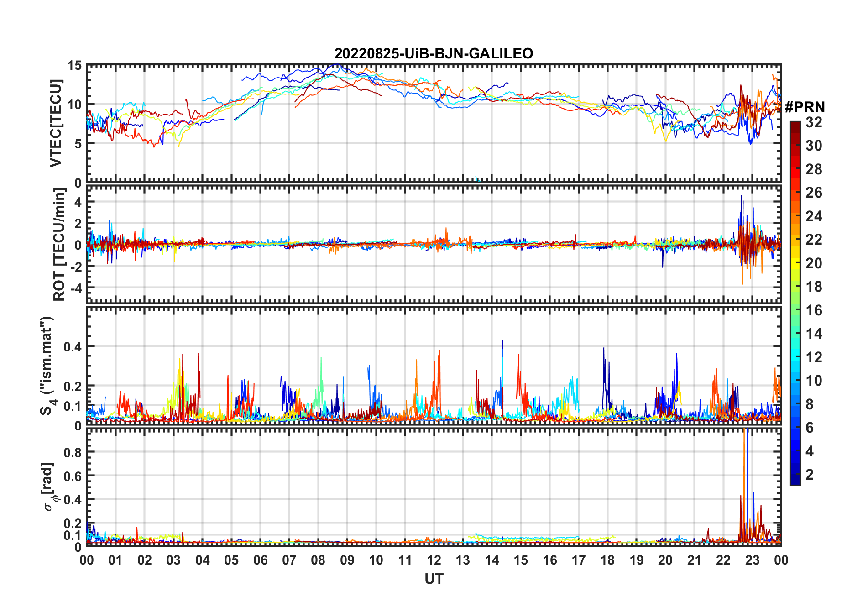Click the sigma-phi [rad] y-axis label
This screenshot has height=607, width=868.
[48, 487]
